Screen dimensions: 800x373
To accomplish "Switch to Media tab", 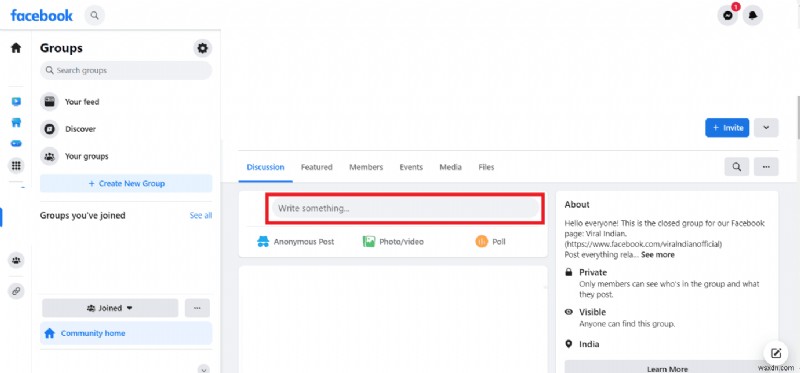I will 451,167.
